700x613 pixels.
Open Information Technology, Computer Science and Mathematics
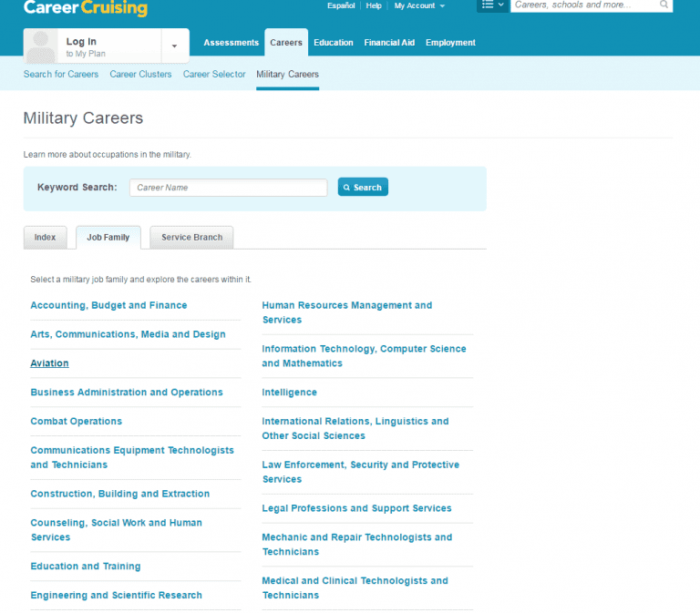364,356
